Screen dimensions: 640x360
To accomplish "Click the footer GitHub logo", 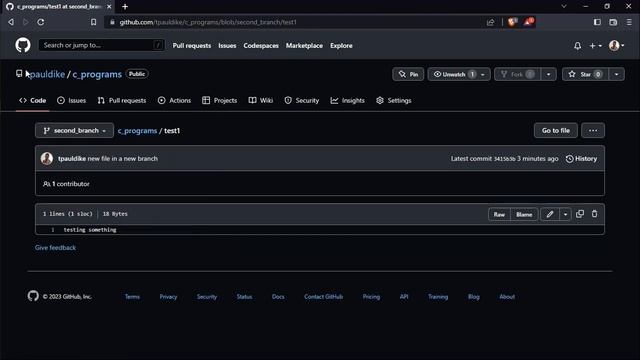I will pos(33,296).
